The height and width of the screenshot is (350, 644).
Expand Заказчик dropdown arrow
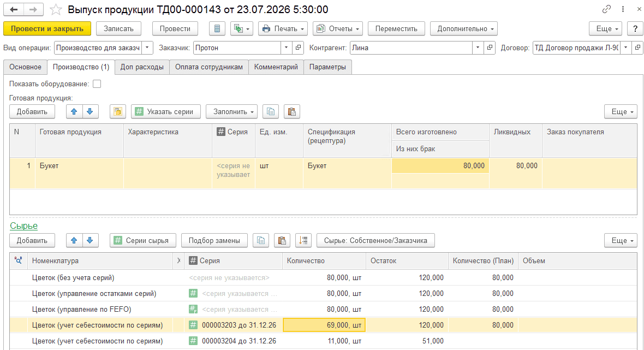pos(287,48)
